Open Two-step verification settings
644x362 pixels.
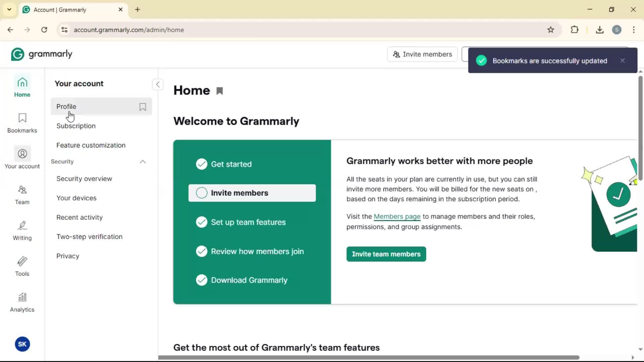tap(89, 237)
